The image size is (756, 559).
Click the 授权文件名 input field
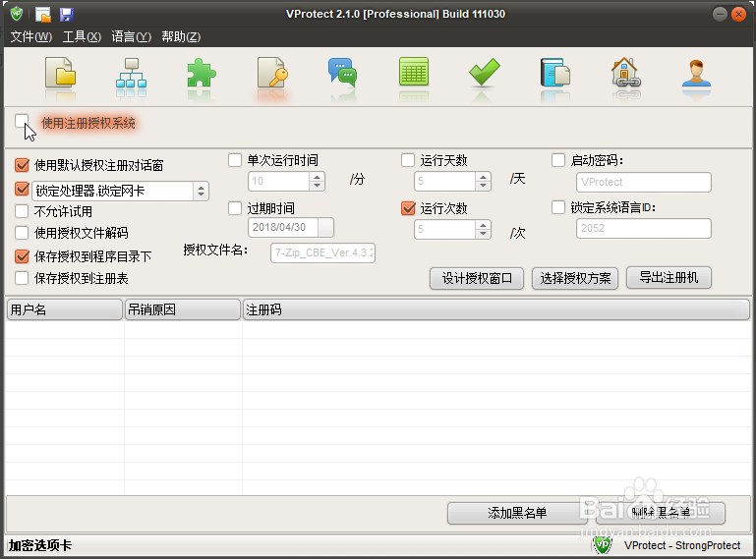coord(323,252)
